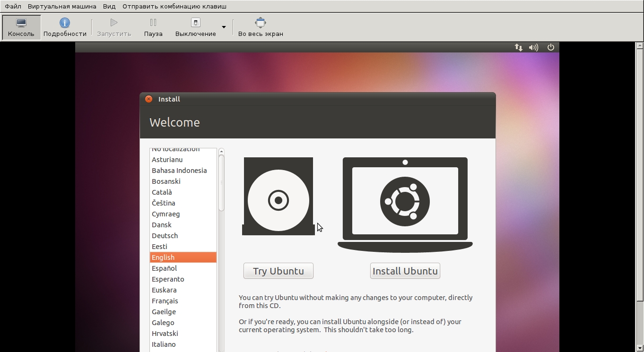Image resolution: width=644 pixels, height=352 pixels.
Task: Click the Try Ubuntu button
Action: [278, 271]
